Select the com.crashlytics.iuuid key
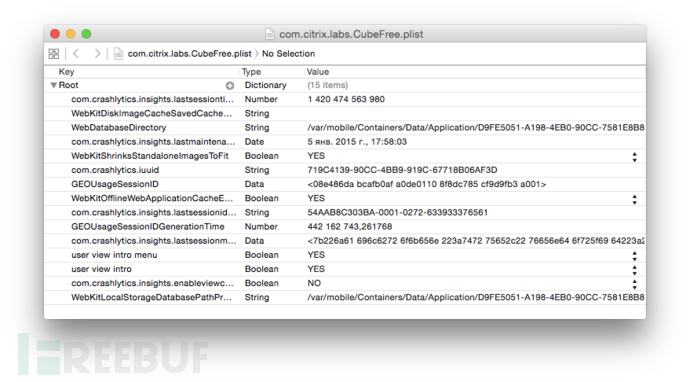Image resolution: width=690 pixels, height=382 pixels. (115, 170)
